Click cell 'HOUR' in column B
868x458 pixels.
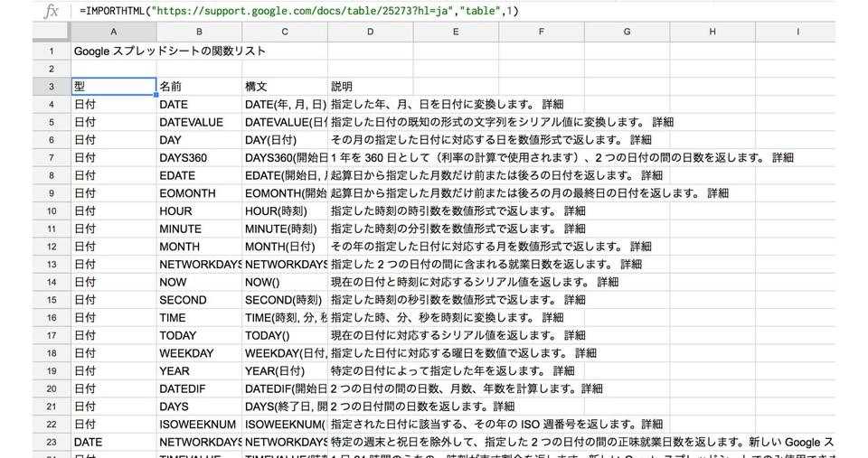(199, 210)
